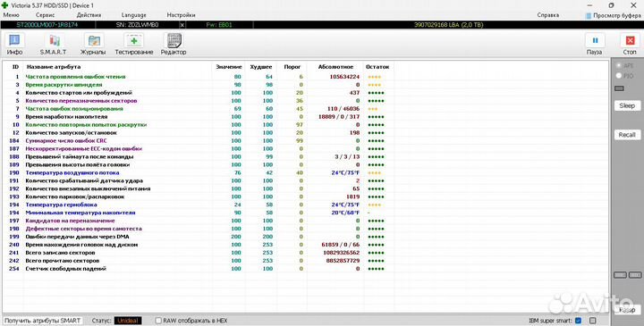The width and height of the screenshot is (644, 326).
Task: Select Температура гермоблока row
Action: coord(198,205)
